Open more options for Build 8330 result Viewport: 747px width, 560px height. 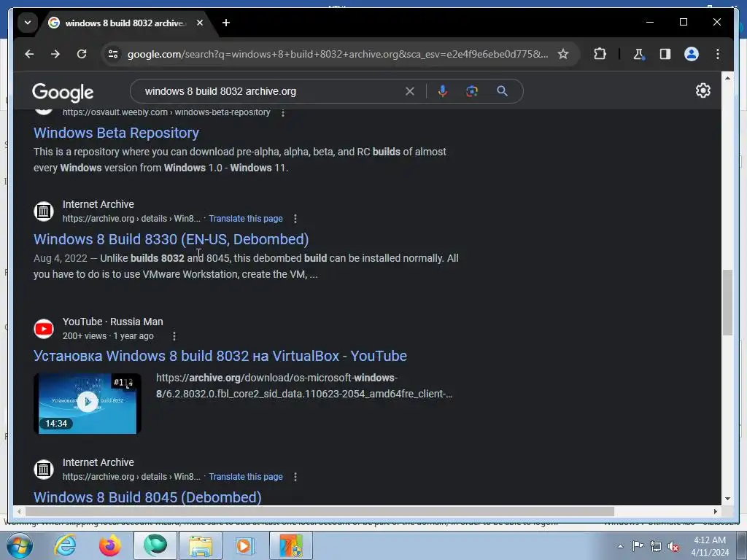295,219
